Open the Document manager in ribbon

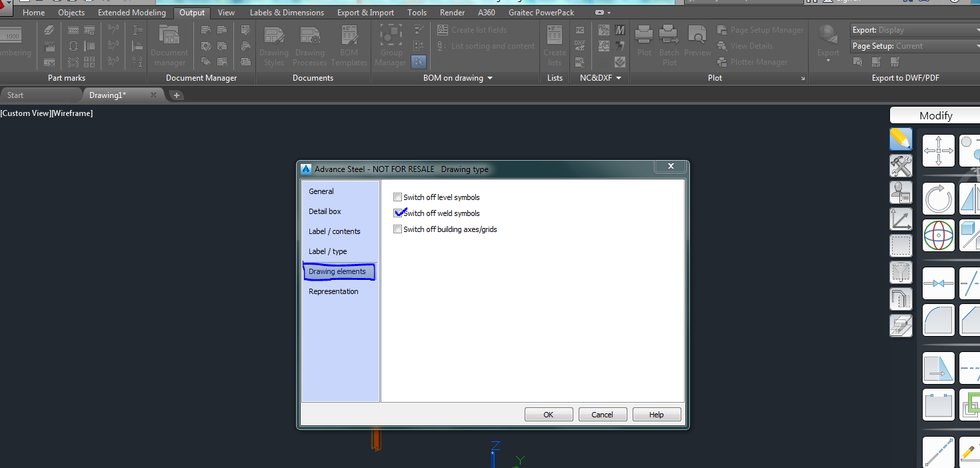[169, 45]
